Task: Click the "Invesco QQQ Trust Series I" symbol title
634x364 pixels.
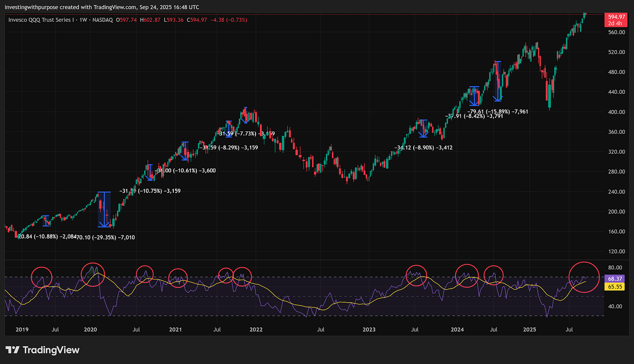Action: pyautogui.click(x=40, y=20)
